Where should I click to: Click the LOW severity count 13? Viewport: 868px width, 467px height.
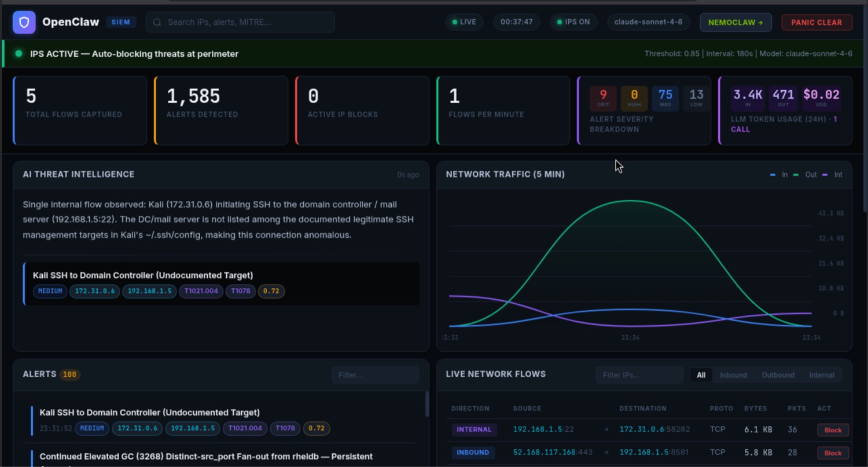pyautogui.click(x=696, y=98)
